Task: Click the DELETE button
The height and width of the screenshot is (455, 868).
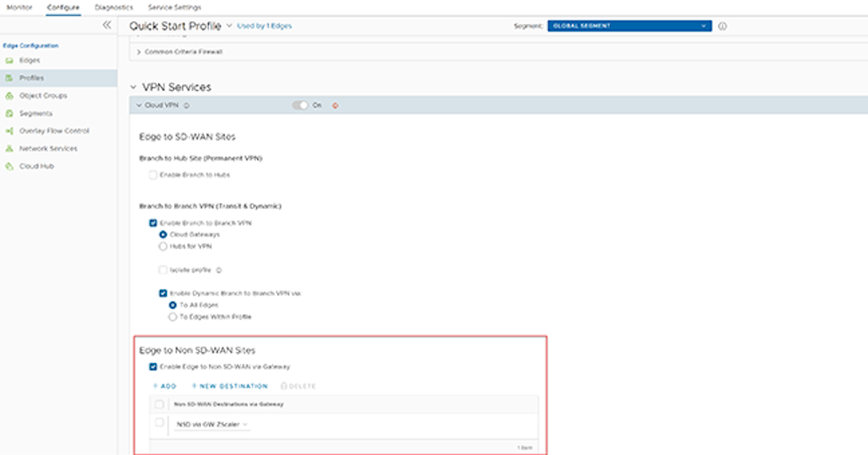Action: [x=298, y=386]
